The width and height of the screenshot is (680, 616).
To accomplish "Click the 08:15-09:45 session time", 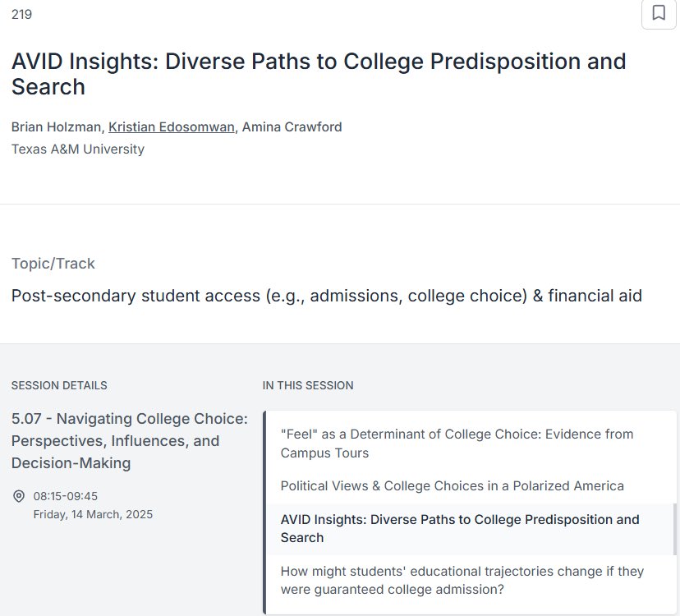I will (x=66, y=496).
